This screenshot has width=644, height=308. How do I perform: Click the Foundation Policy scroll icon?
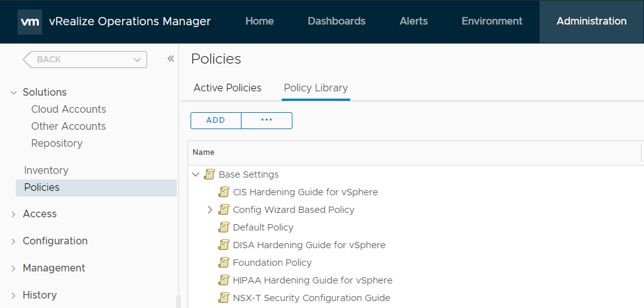(223, 263)
